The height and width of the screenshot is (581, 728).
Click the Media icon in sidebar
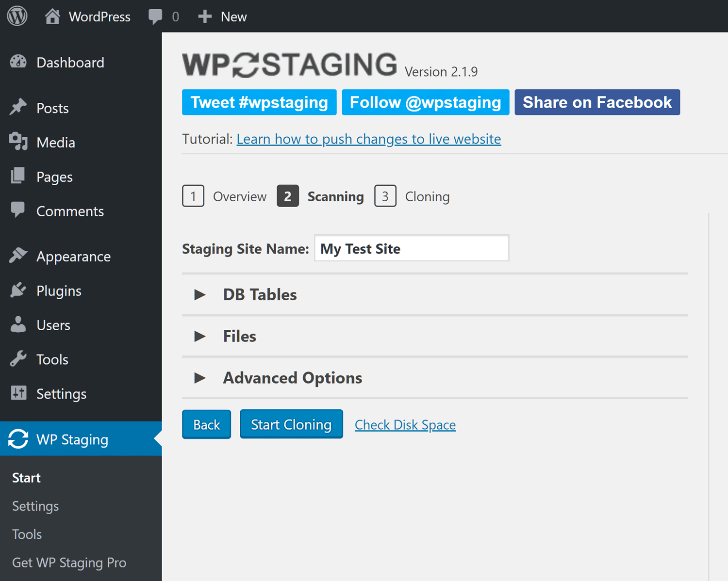[x=18, y=142]
